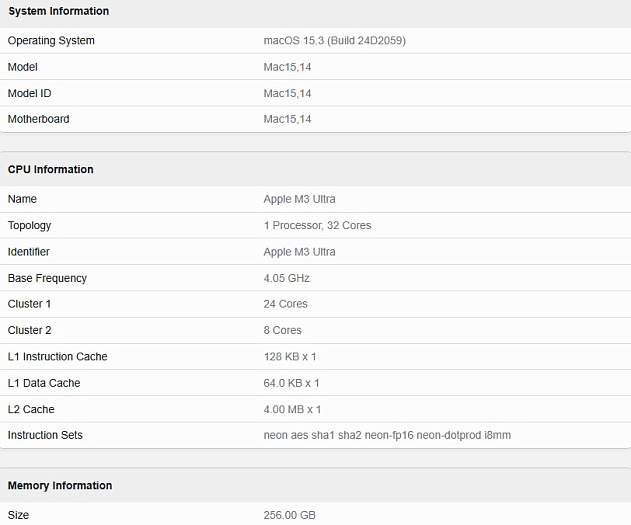
Task: Click the Size label under Memory Information
Action: point(18,515)
